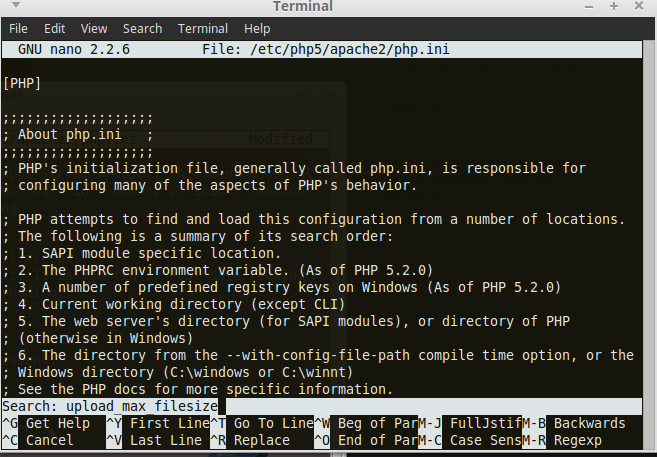Maximize the Terminal window
The image size is (657, 457).
coord(614,6)
